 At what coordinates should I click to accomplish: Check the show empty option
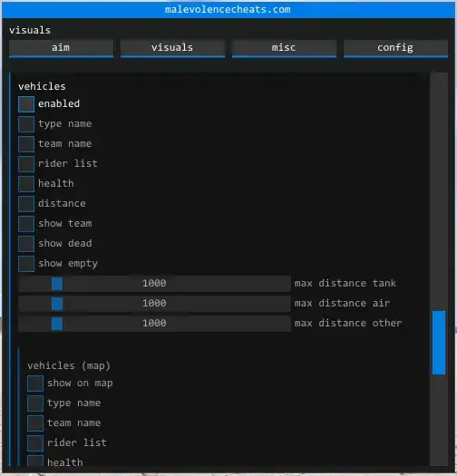click(26, 264)
